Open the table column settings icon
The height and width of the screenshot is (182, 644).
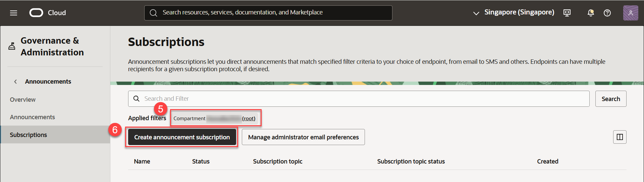click(620, 137)
